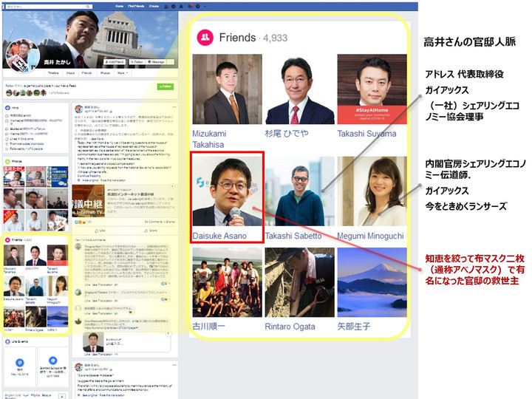Open the About tab
This screenshot has height=399, width=532.
point(70,73)
